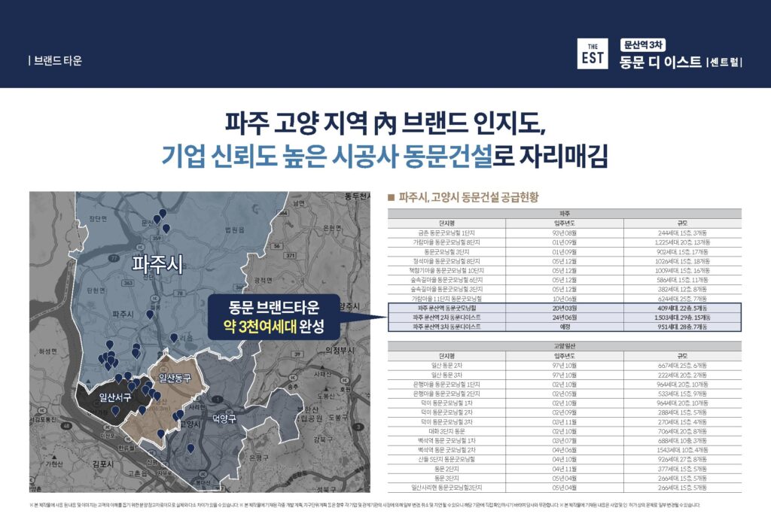
Task: Click the 1543세대, 10층, 4개동 cell
Action: pyautogui.click(x=682, y=450)
